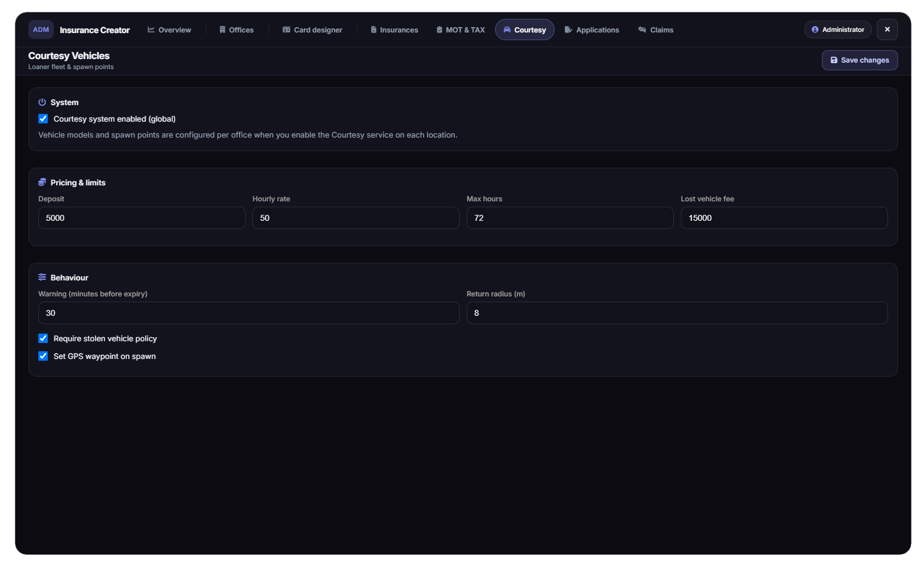Click the Claims handshake icon
This screenshot has width=924, height=565.
click(642, 30)
